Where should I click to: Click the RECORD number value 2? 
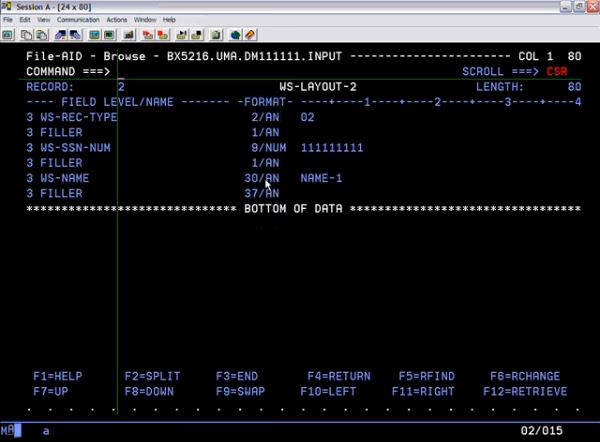121,87
